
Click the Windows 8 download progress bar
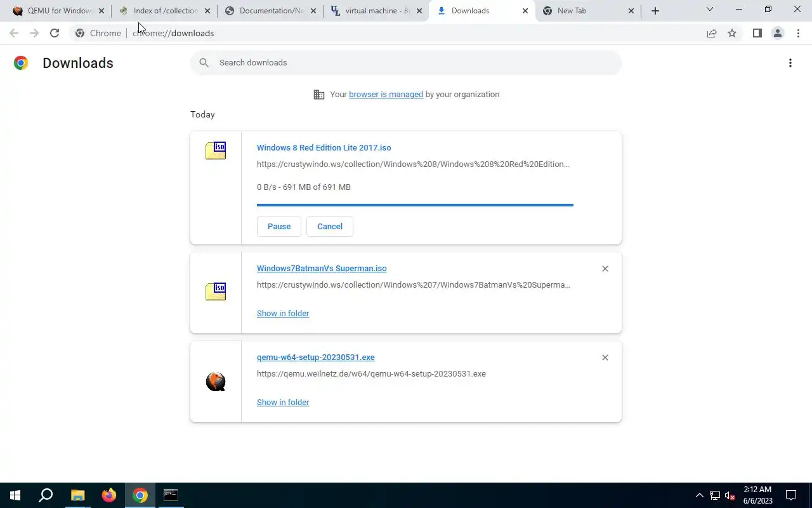pos(415,205)
